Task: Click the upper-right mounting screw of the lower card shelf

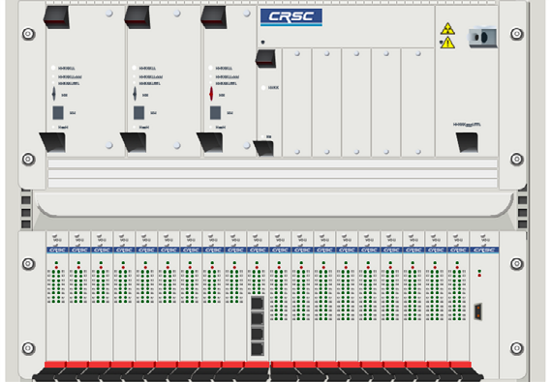Action: [x=517, y=264]
